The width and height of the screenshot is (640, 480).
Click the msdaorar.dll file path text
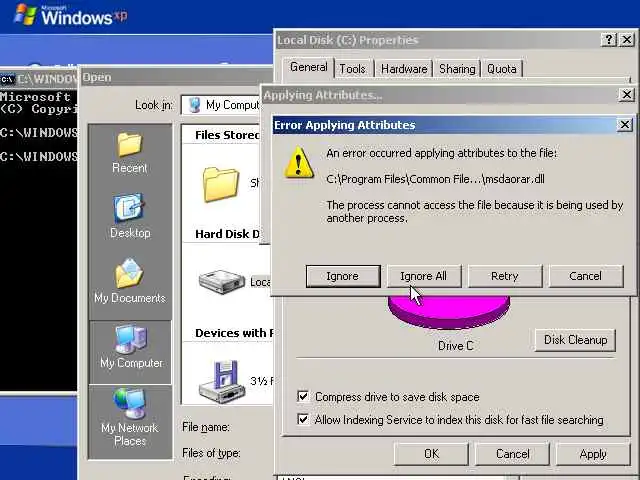pos(436,179)
